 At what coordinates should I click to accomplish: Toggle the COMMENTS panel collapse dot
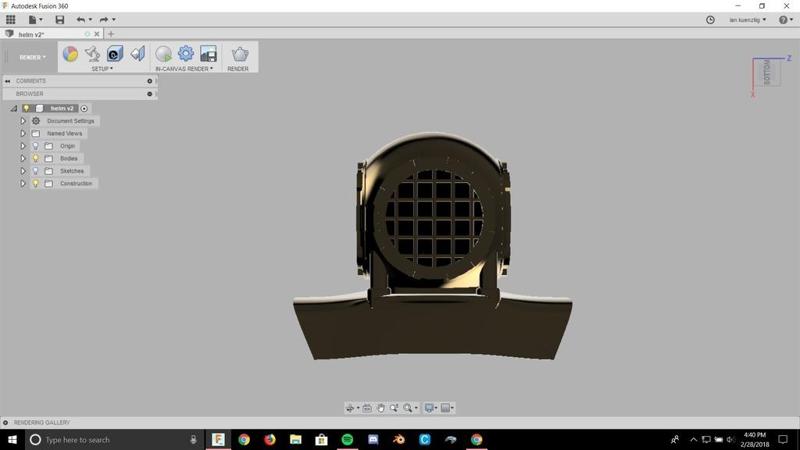(x=149, y=81)
